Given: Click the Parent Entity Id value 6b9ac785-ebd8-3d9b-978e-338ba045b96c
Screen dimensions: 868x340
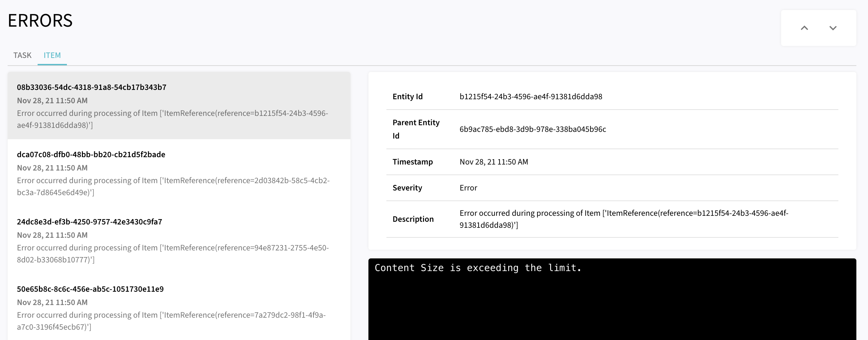Looking at the screenshot, I should tap(533, 129).
